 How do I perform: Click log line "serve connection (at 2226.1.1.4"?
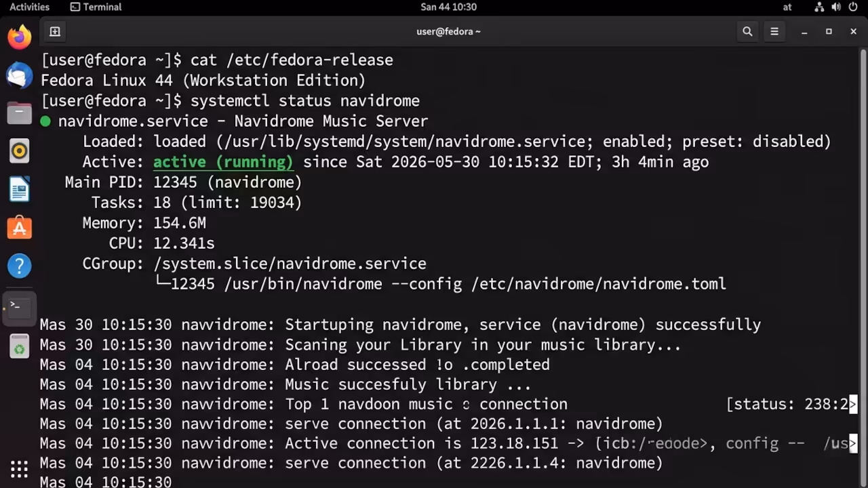(351, 464)
